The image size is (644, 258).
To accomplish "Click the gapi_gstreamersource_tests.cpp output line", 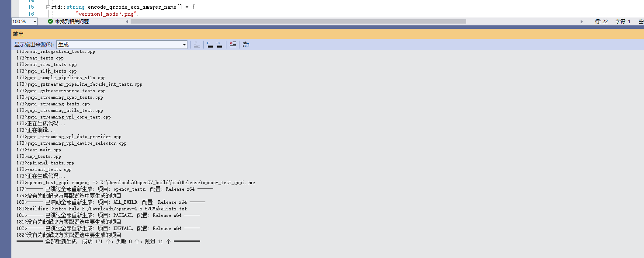I will pos(61,91).
